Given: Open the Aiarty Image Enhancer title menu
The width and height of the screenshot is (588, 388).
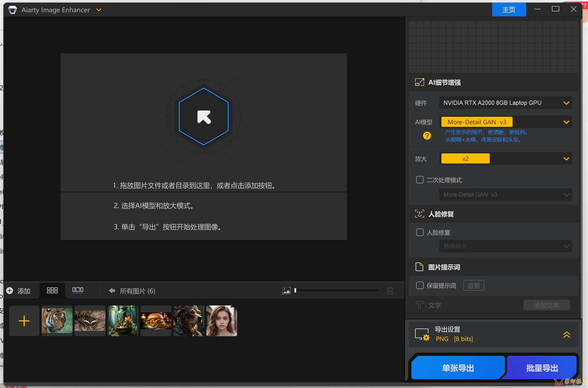Looking at the screenshot, I should point(99,10).
